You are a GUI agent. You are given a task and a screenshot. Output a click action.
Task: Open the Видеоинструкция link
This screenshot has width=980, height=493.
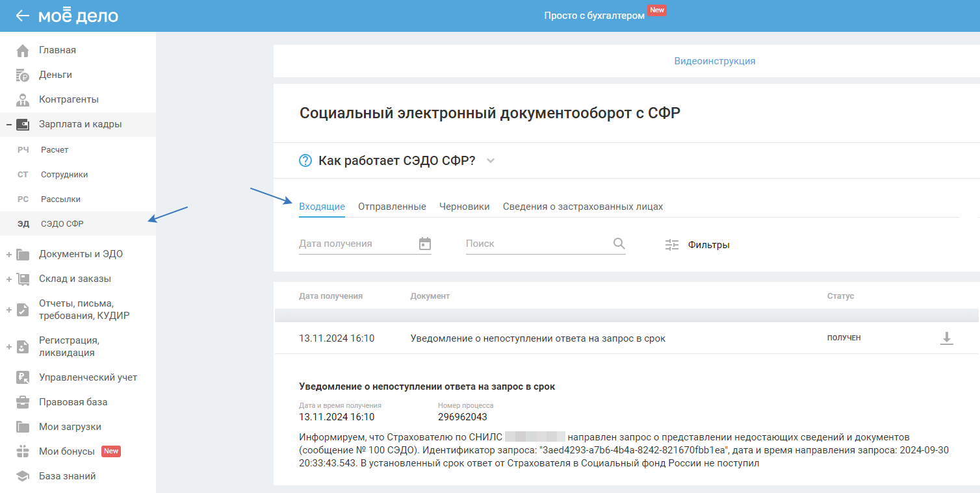715,61
